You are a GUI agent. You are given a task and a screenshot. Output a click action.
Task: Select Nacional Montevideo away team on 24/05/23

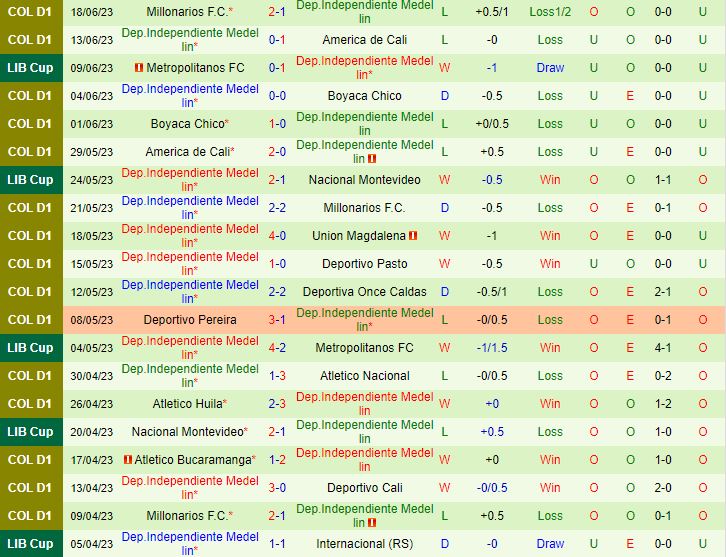(364, 180)
